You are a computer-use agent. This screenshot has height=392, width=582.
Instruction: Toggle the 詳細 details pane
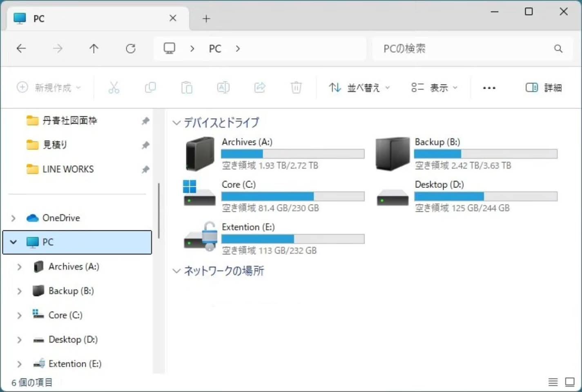(544, 87)
